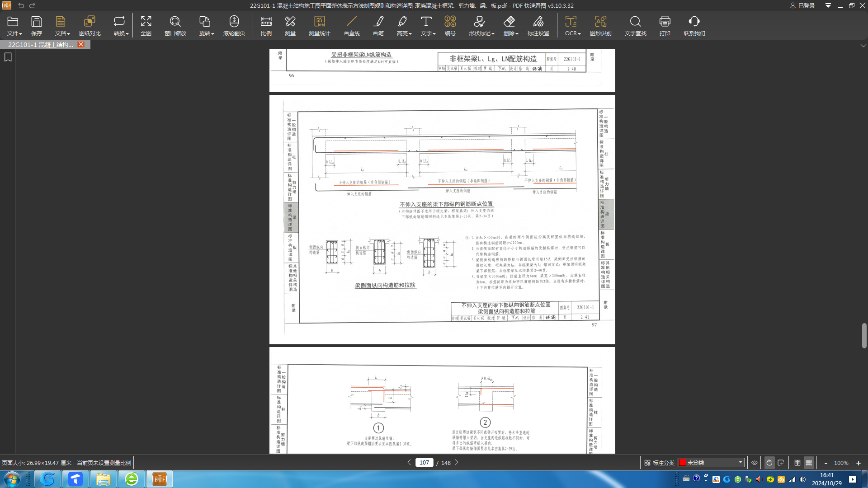Expand the 文件 file dropdown
Image resolution: width=868 pixels, height=488 pixels.
tap(14, 25)
